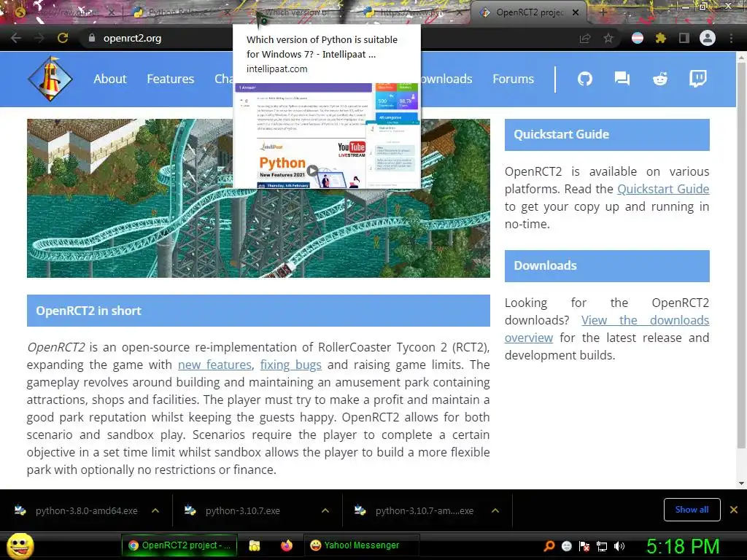Toggle the browser side panel icon
Viewport: 747px width, 560px height.
[684, 38]
